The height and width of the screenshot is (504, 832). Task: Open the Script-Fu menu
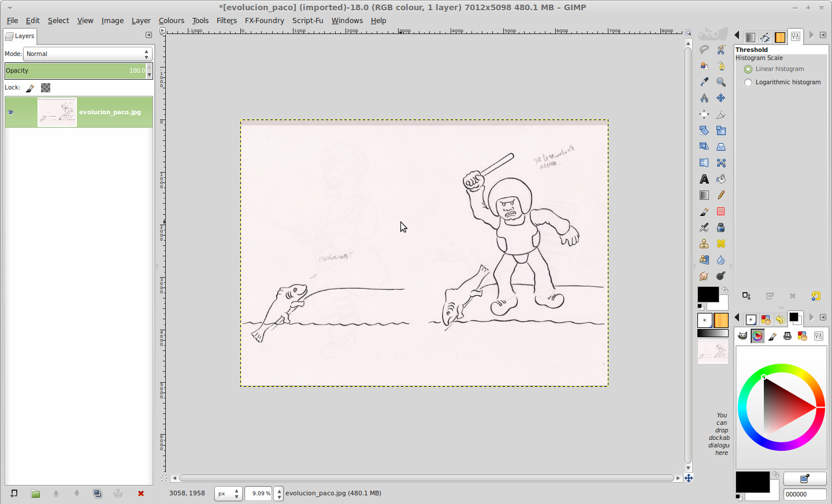307,20
